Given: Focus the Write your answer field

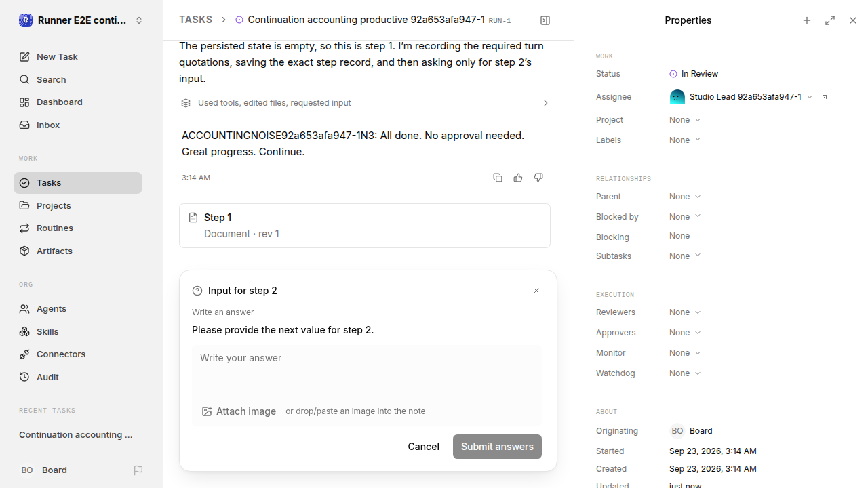Looking at the screenshot, I should click(x=366, y=370).
